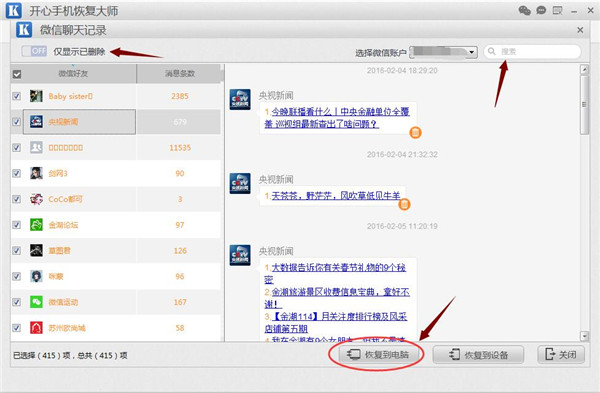The width and height of the screenshot is (600, 393).
Task: Select the Baby sister name
Action: (70, 96)
